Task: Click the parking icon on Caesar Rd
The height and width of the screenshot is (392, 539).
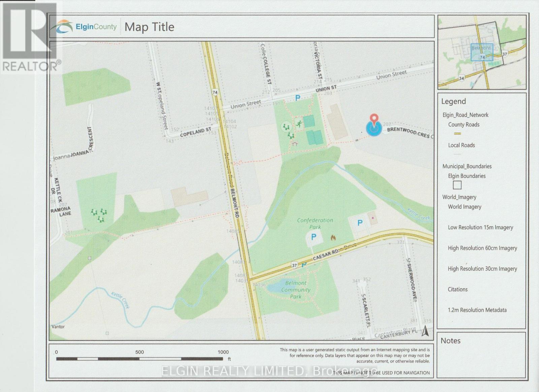Action: point(304,265)
